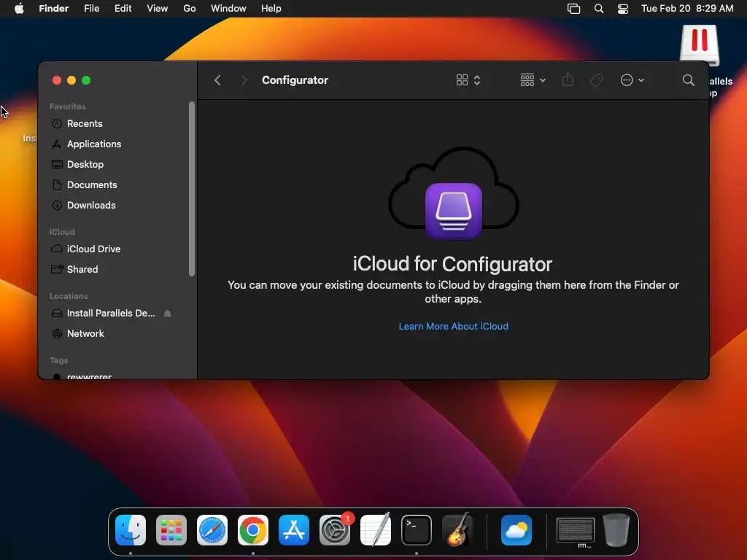747x560 pixels.
Task: Open the ellipsis Action menu
Action: point(632,80)
